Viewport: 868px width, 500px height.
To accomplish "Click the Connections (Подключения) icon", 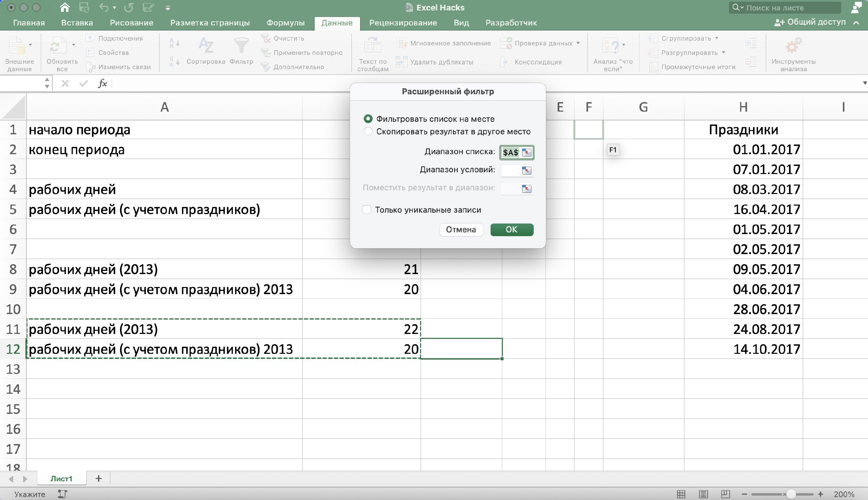I will [90, 38].
